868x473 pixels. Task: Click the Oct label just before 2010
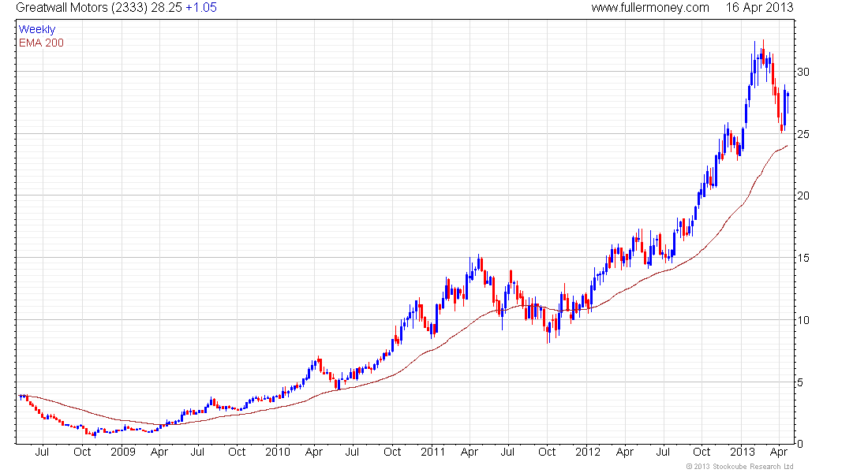(x=237, y=452)
